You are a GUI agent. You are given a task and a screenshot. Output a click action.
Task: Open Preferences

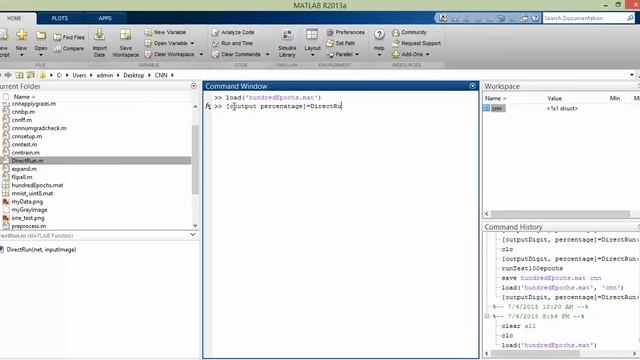tap(345, 32)
